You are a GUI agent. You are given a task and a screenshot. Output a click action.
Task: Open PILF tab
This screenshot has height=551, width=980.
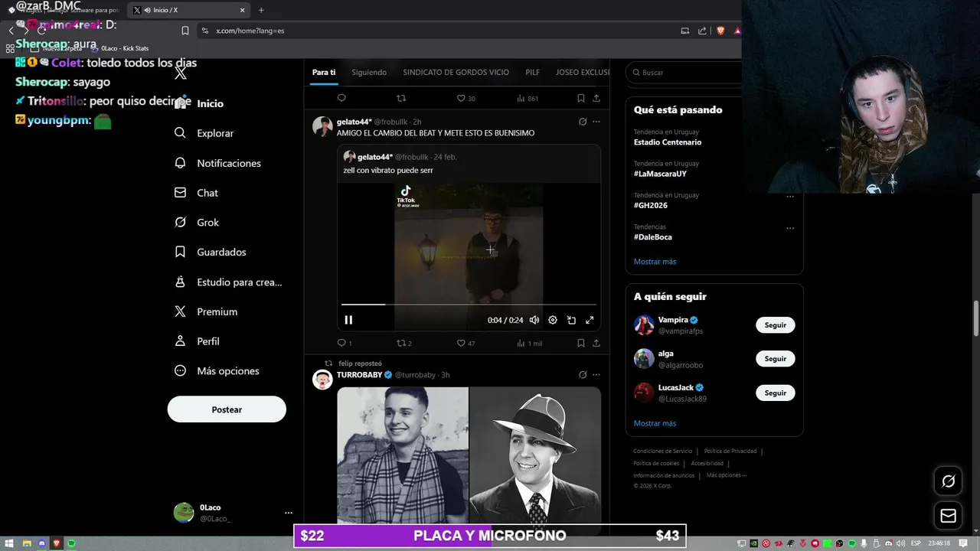click(x=532, y=72)
